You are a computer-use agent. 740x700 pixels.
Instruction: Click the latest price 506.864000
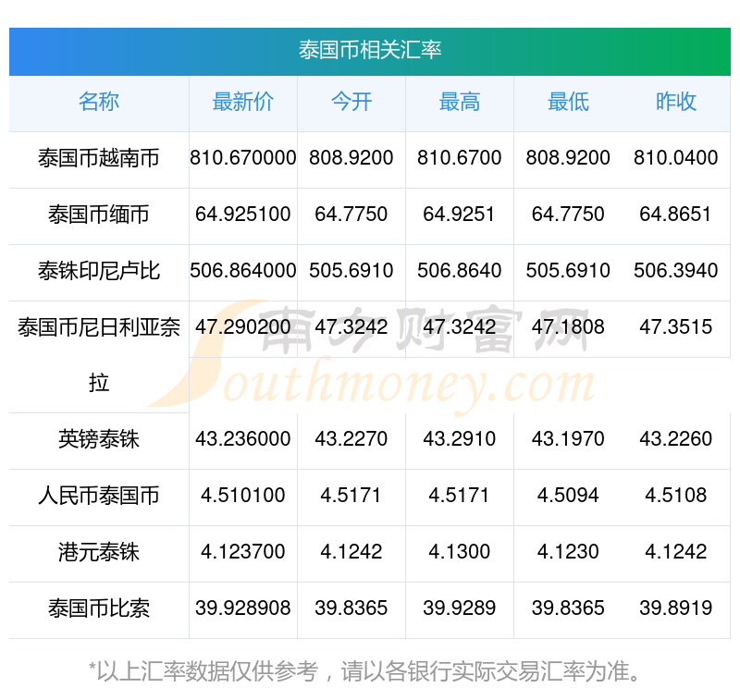tap(243, 271)
